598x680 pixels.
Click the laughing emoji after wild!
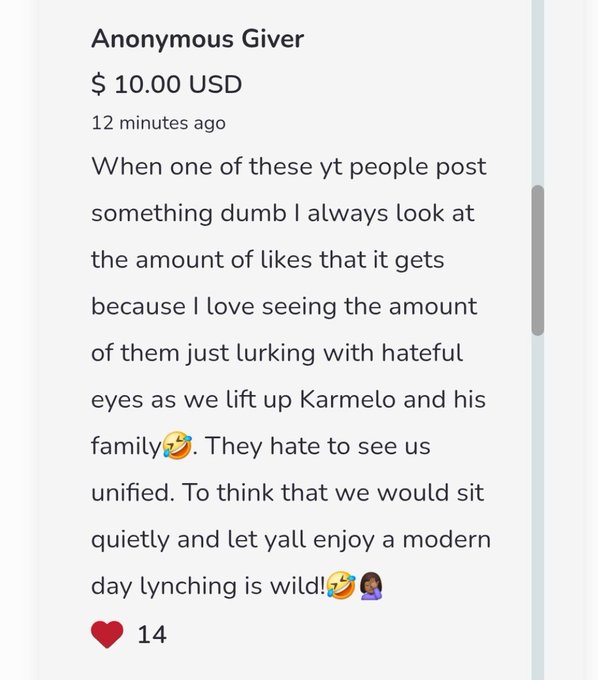pyautogui.click(x=341, y=585)
